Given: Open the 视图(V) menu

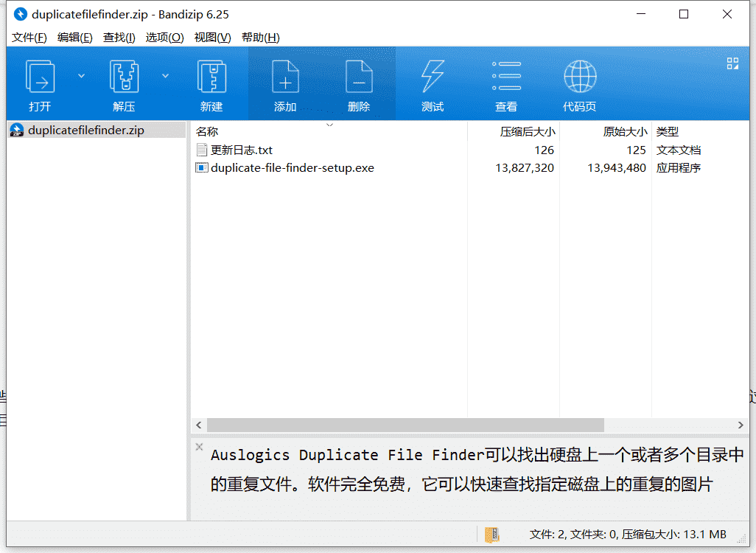Looking at the screenshot, I should point(213,38).
